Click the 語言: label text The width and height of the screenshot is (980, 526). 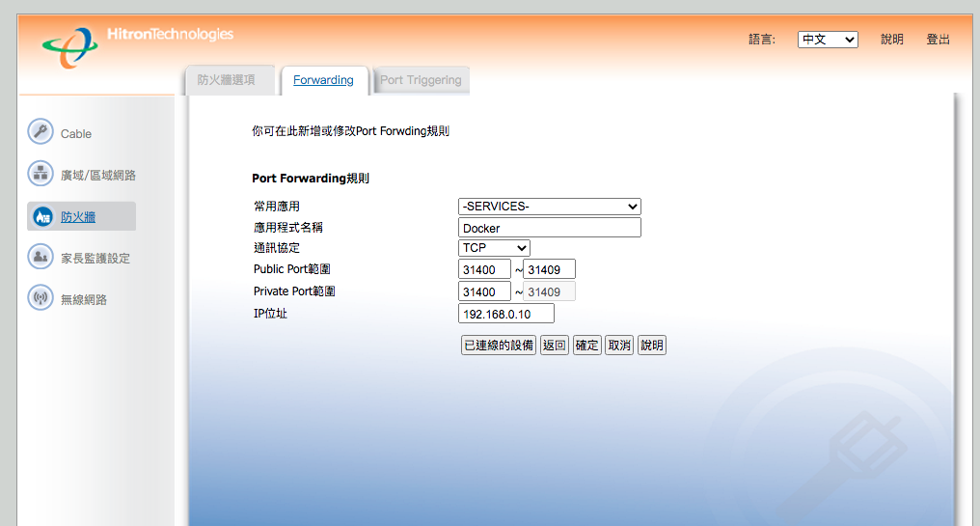(762, 40)
